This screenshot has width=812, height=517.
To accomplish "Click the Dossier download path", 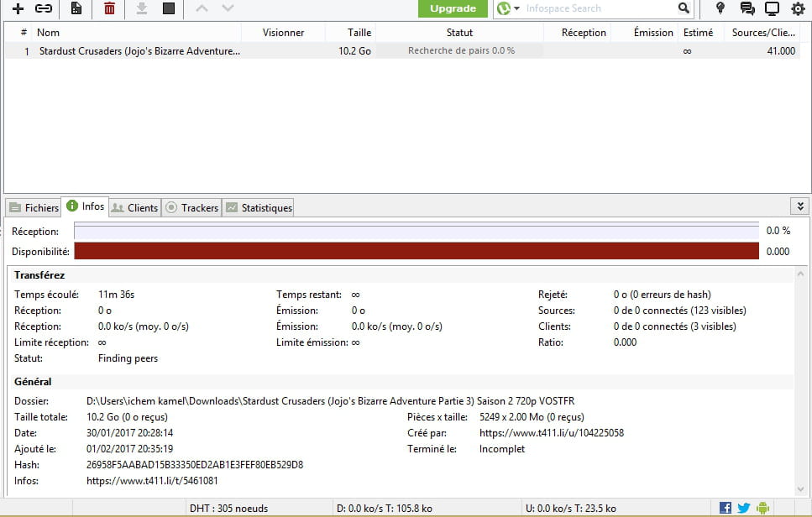I will click(330, 401).
